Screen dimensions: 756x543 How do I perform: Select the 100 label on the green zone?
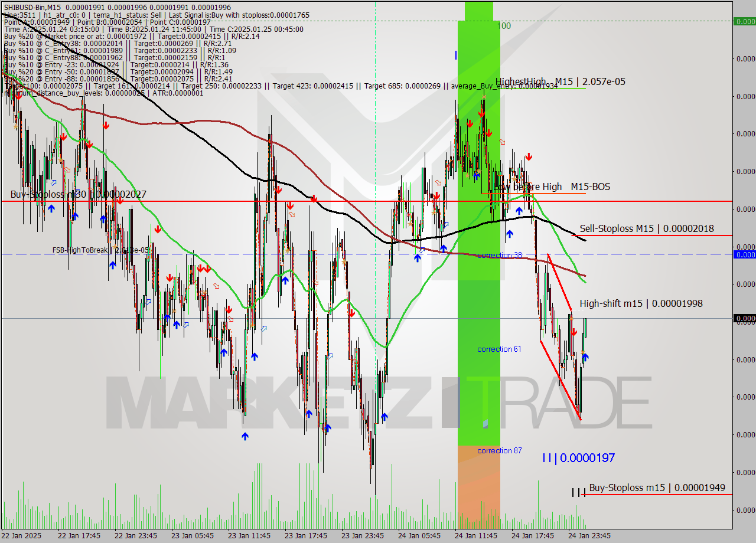coord(503,26)
